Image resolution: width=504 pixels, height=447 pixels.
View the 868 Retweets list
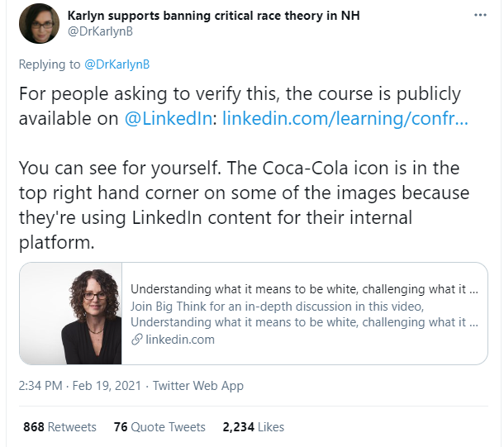59,427
